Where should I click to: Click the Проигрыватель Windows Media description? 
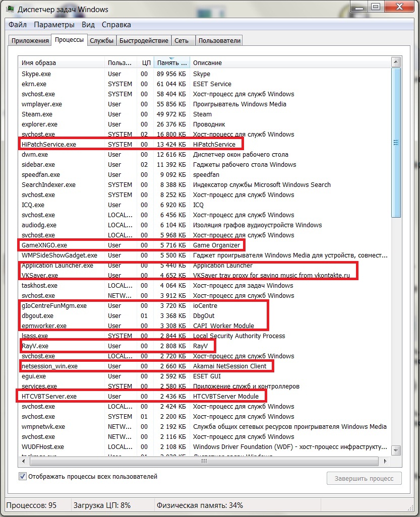[x=239, y=104]
